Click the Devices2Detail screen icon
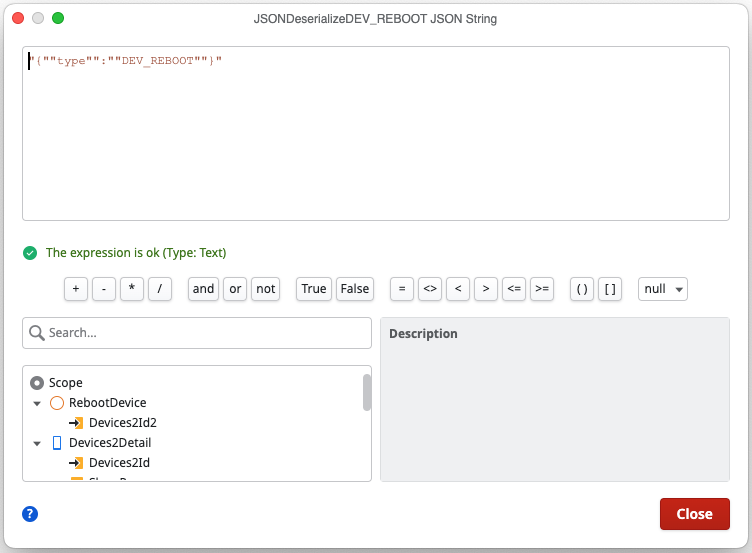Screen dimensions: 752x553 point(57,443)
